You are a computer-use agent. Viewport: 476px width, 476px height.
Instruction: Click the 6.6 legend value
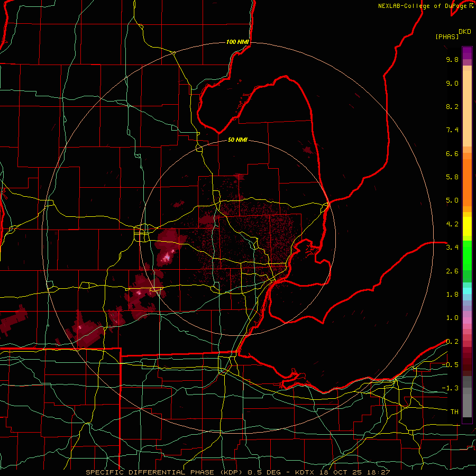[452, 153]
